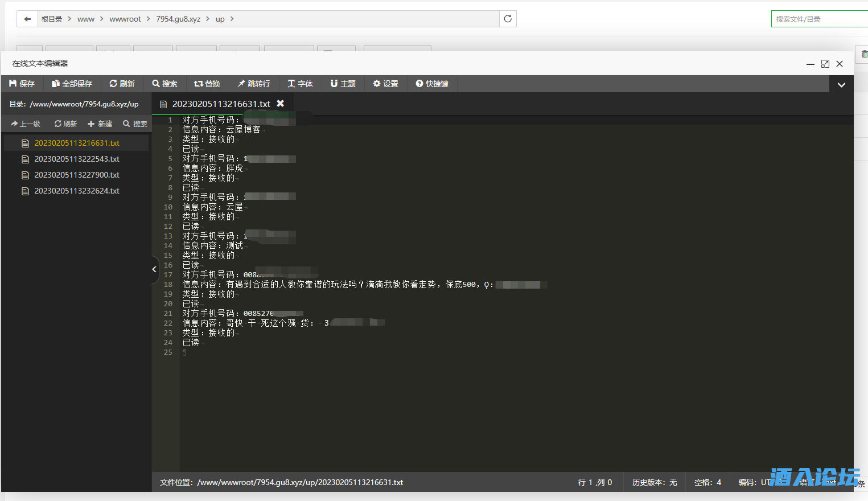Open Jump to line (跳转行)
The width and height of the screenshot is (868, 501).
pyautogui.click(x=254, y=84)
